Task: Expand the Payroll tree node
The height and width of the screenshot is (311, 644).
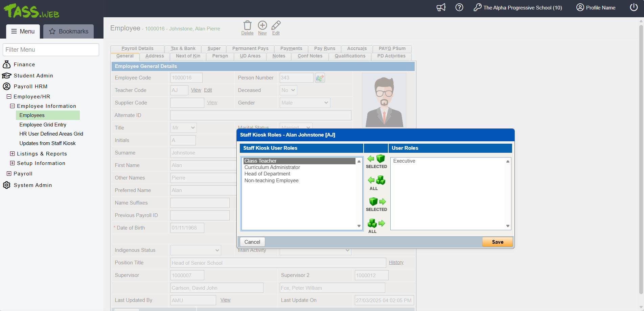Action: [9, 174]
